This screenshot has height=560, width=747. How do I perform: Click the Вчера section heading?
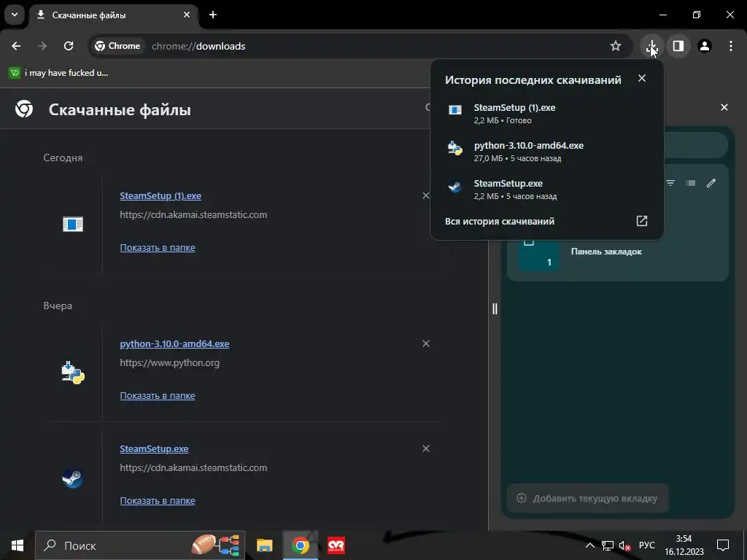(x=58, y=306)
